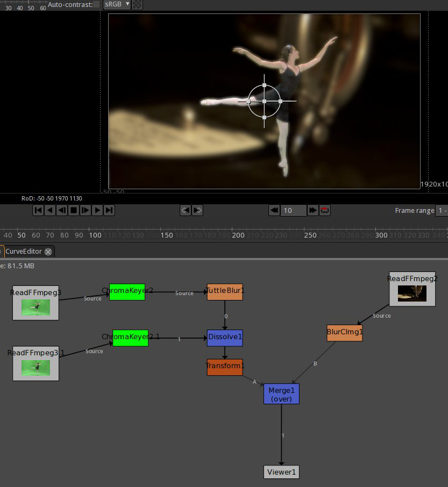The width and height of the screenshot is (448, 487).
Task: Select the Transform1 node
Action: 225,367
